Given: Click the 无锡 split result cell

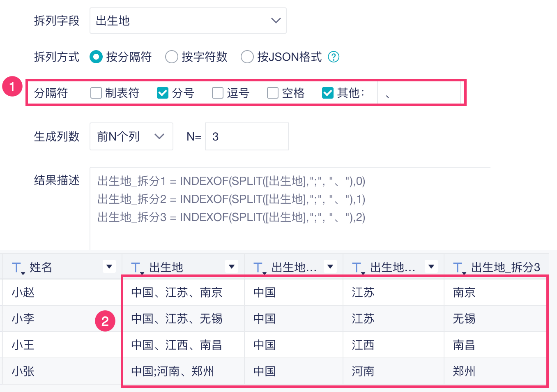Looking at the screenshot, I should tap(496, 319).
